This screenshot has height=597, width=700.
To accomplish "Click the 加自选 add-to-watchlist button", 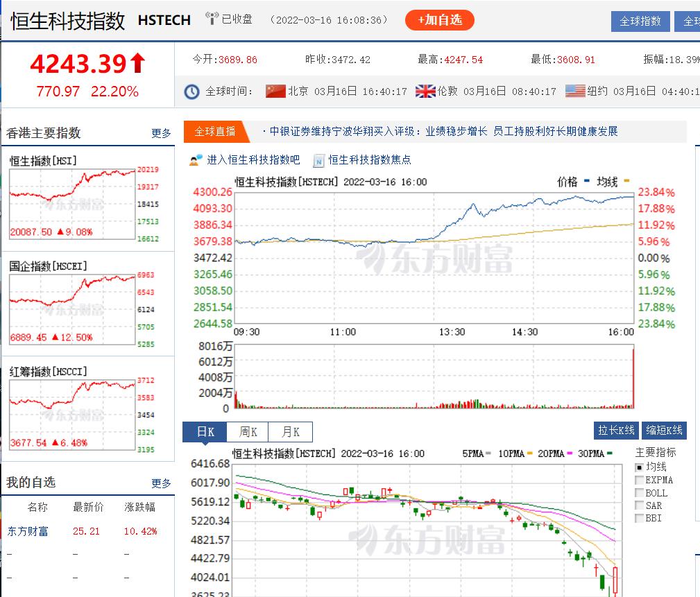I will pos(439,20).
